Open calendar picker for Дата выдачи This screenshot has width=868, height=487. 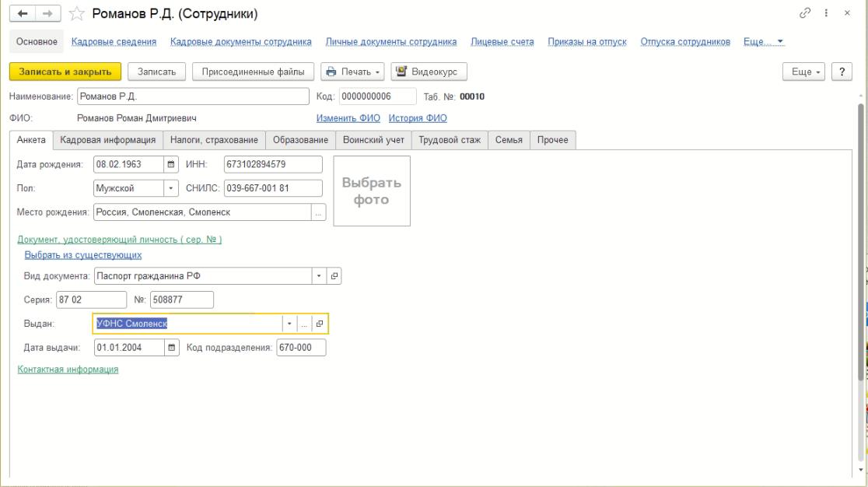click(x=171, y=348)
